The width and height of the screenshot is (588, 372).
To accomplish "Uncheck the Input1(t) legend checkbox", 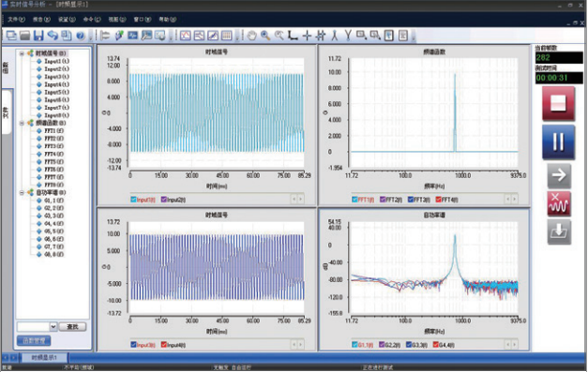I will click(x=133, y=200).
